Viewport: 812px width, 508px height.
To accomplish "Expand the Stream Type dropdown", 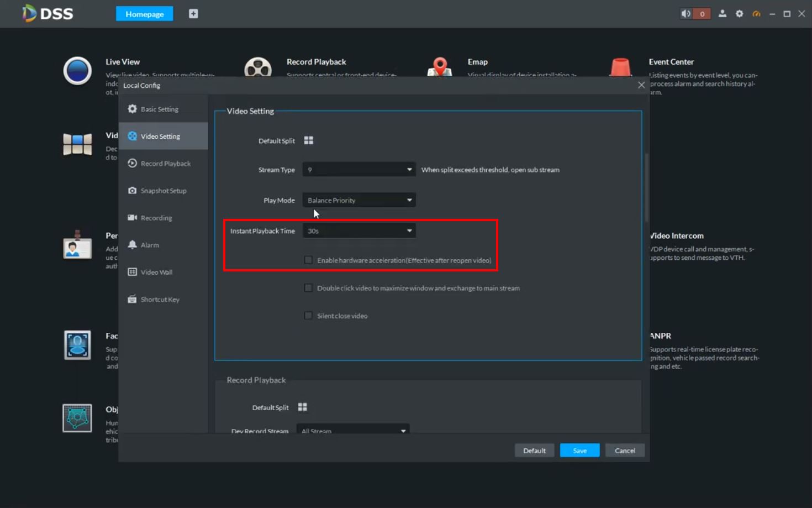I will [x=359, y=170].
